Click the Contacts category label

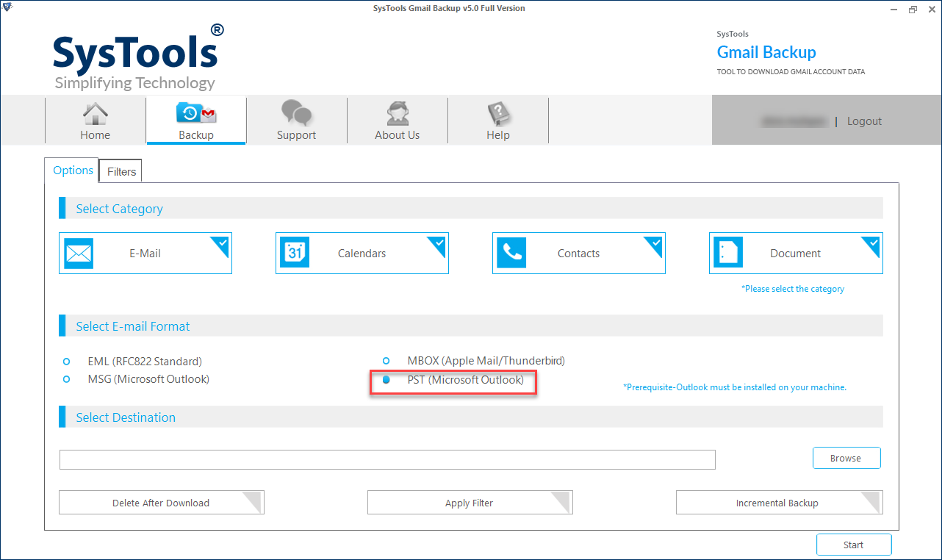(578, 254)
